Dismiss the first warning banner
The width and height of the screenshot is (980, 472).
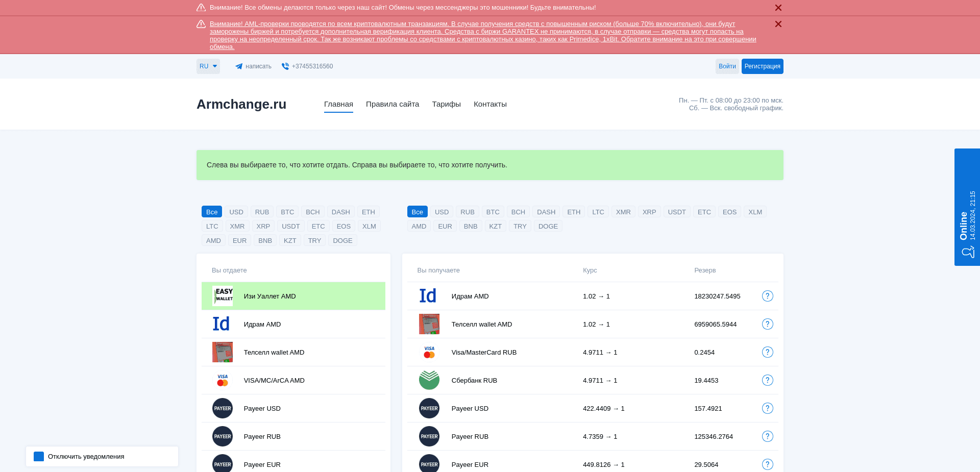click(x=778, y=8)
